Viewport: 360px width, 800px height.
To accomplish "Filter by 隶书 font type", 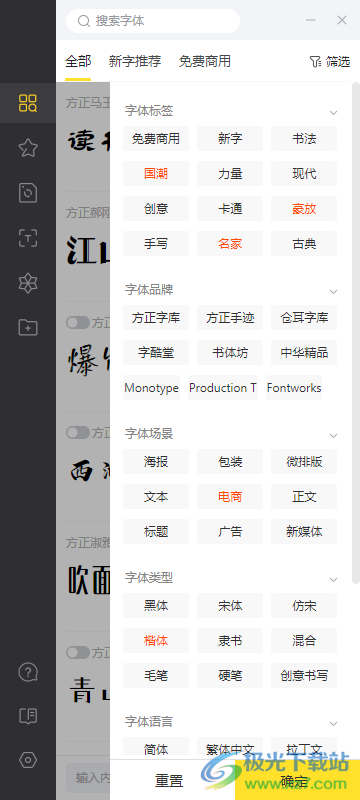I will pos(230,640).
